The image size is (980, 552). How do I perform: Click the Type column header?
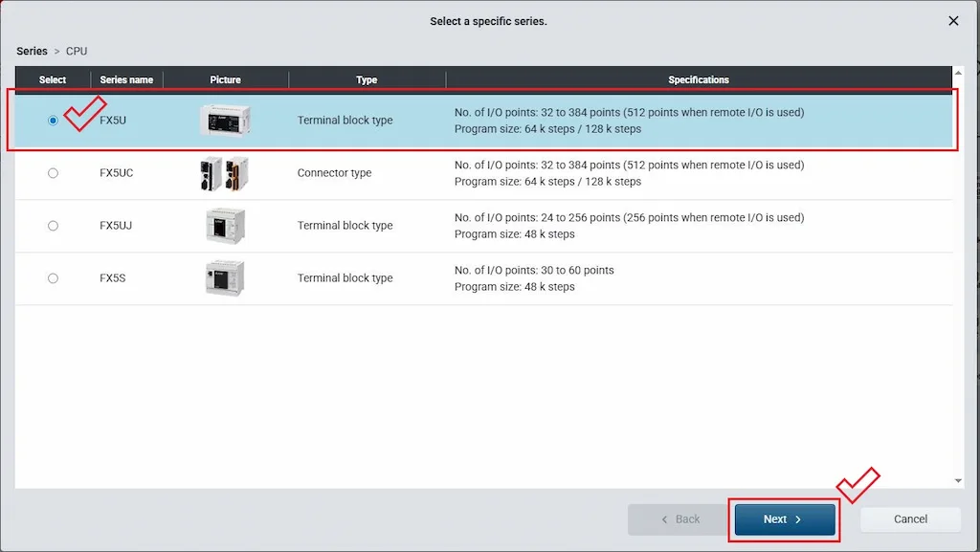tap(367, 80)
